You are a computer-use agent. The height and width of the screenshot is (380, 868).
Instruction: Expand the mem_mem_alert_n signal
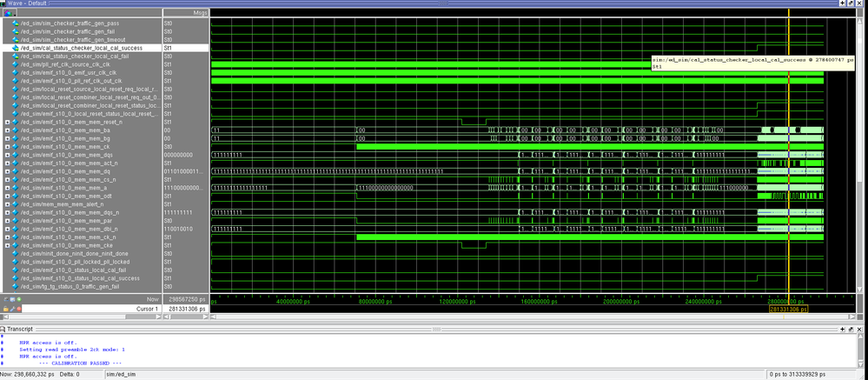[7, 204]
